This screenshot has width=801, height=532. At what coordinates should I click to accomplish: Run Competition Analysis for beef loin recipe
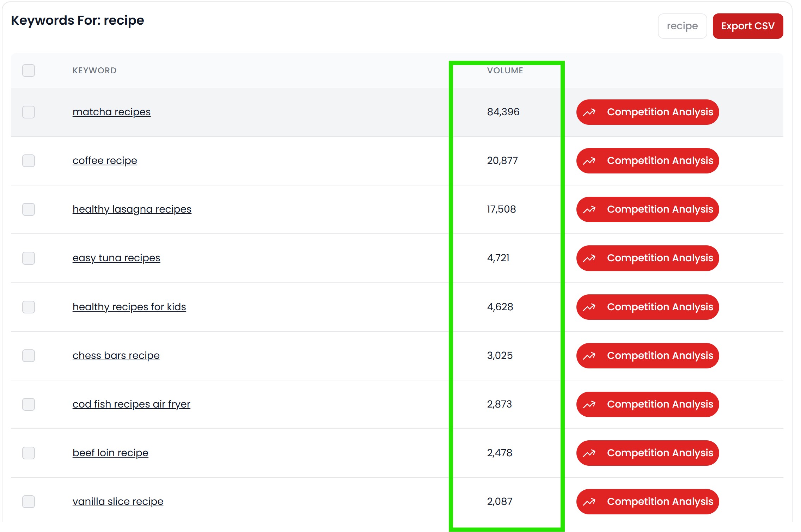pos(648,453)
